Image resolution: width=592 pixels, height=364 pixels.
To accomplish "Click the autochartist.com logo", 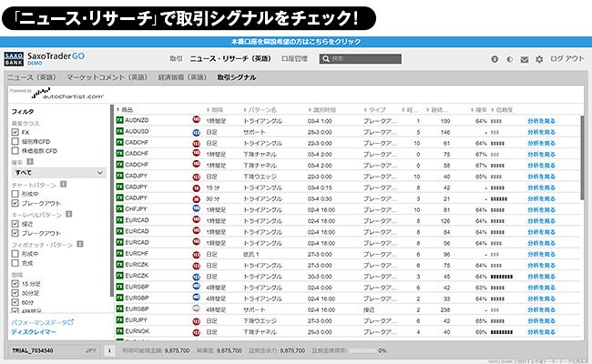I will pyautogui.click(x=67, y=94).
